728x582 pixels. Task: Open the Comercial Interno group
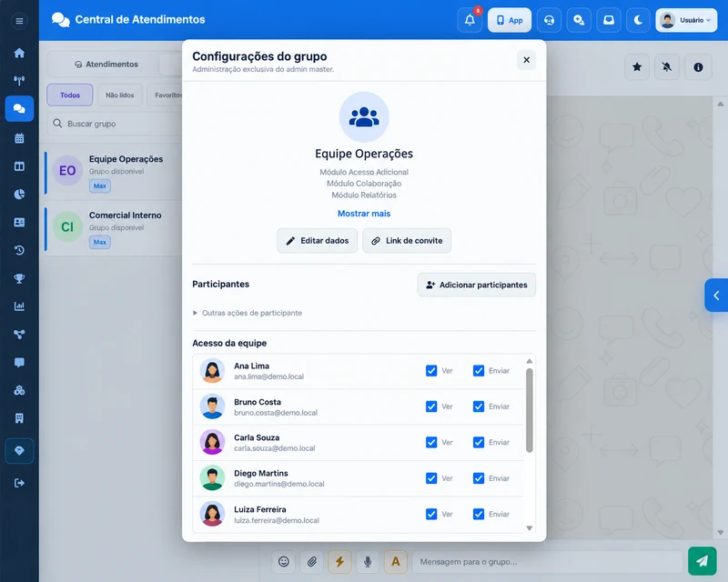pos(114,228)
